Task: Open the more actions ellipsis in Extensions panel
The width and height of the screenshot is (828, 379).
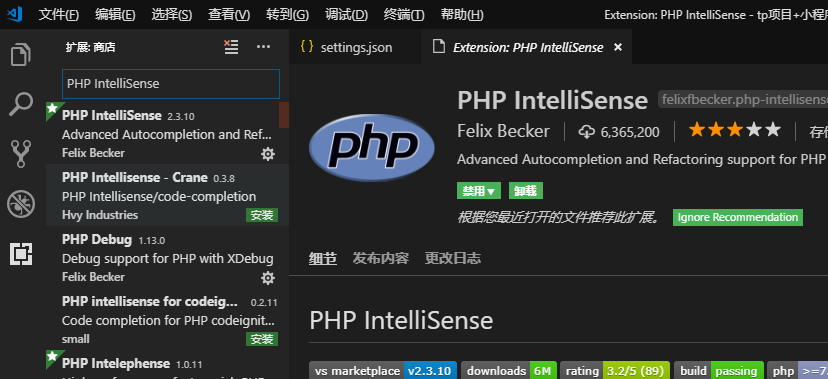Action: point(263,47)
